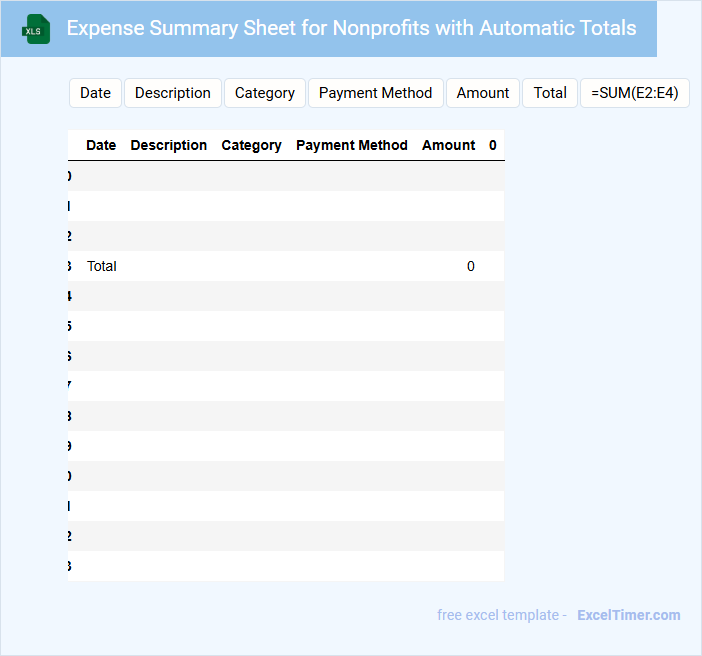Click the Payment Method tag button

pos(375,93)
